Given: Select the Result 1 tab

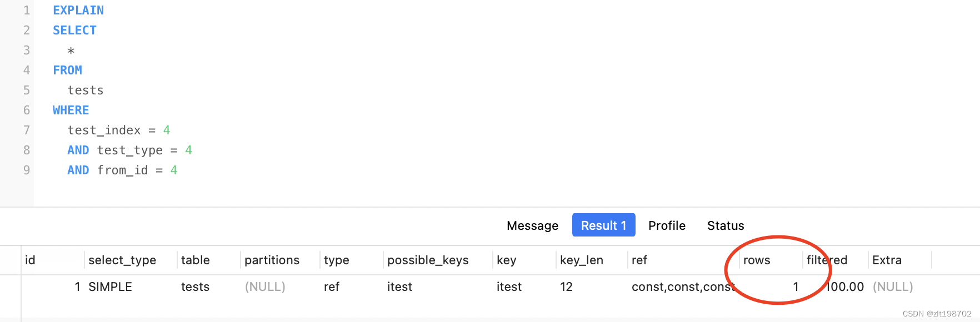Looking at the screenshot, I should tap(603, 225).
